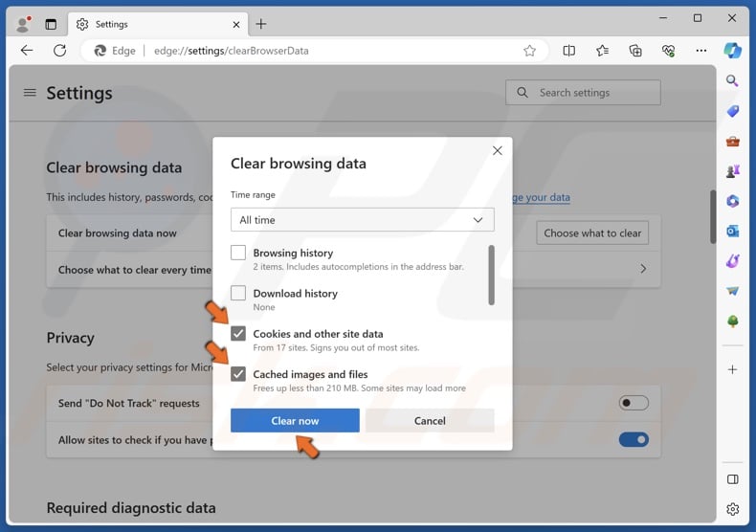Open Settings and more ellipsis menu
Image resolution: width=756 pixels, height=532 pixels.
click(x=701, y=51)
